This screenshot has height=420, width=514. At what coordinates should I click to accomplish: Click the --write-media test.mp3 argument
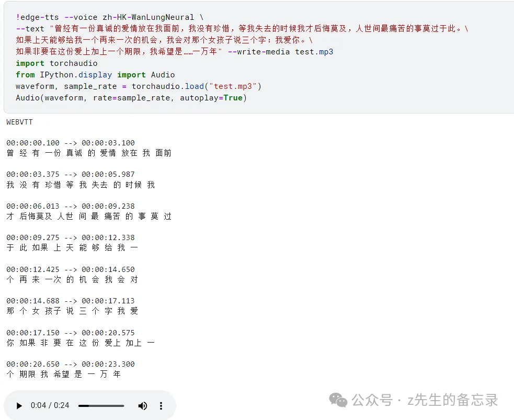(280, 52)
